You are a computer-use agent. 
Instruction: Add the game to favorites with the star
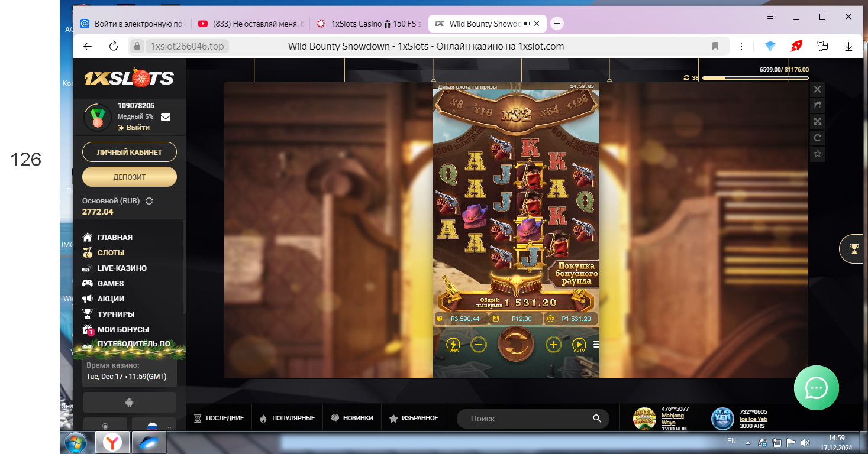pyautogui.click(x=817, y=154)
